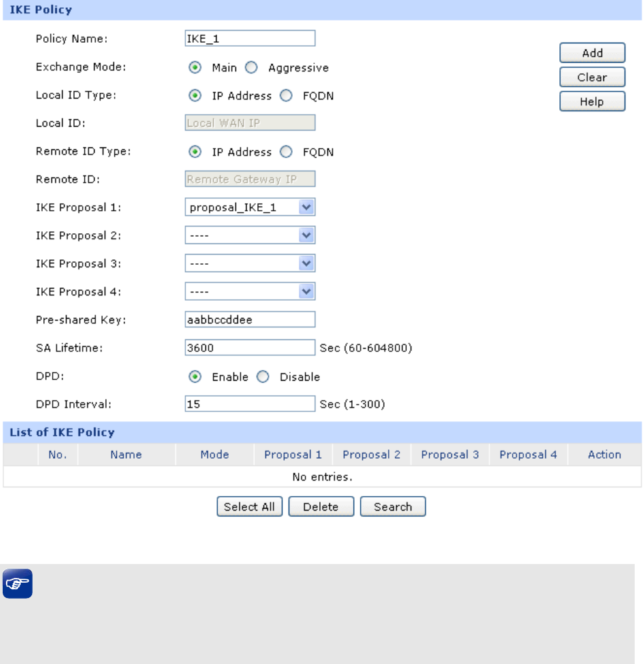Click the pointing hand note icon
644x664 pixels.
tap(17, 583)
